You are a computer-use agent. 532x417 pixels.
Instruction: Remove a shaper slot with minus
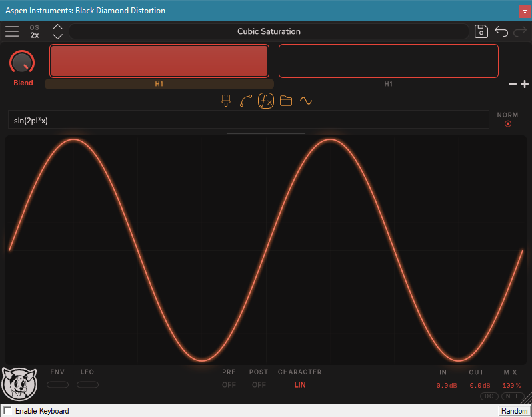point(512,84)
